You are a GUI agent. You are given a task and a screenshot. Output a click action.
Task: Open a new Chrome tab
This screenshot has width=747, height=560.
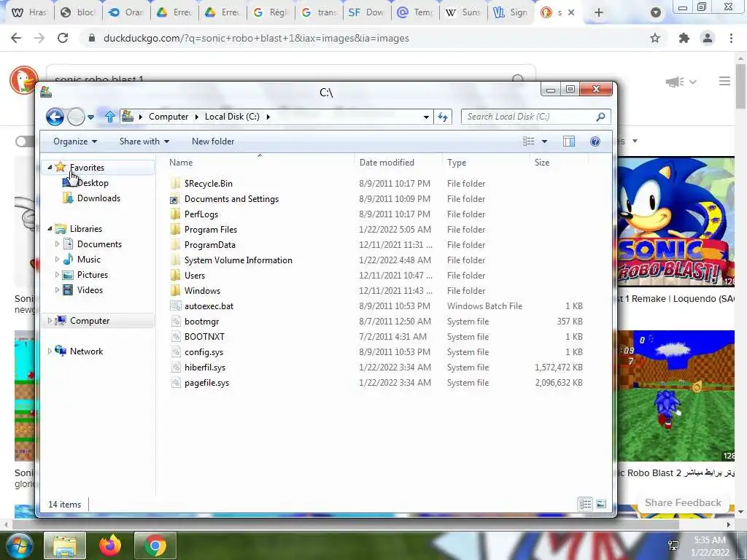(x=599, y=12)
